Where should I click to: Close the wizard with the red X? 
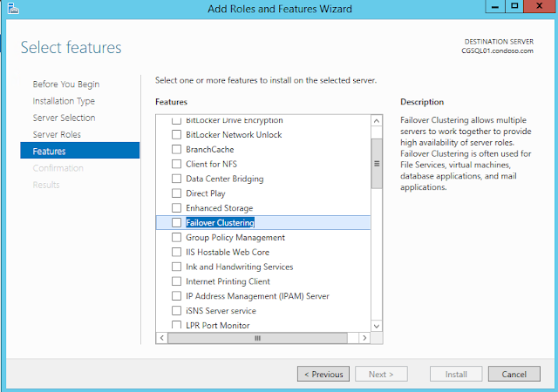click(x=540, y=8)
